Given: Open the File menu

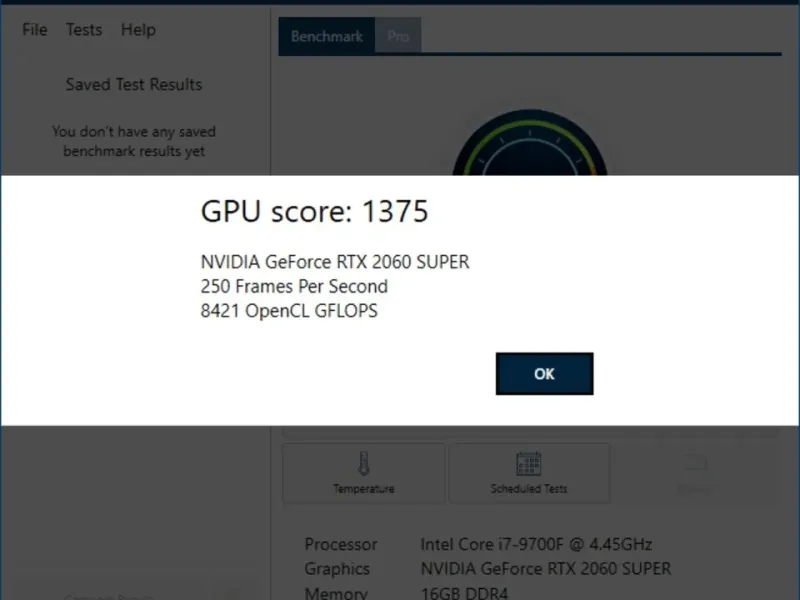Looking at the screenshot, I should 35,30.
